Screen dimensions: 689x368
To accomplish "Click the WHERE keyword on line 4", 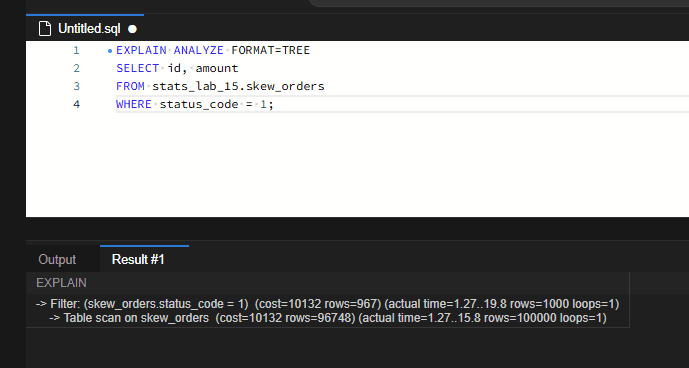I will pos(134,104).
